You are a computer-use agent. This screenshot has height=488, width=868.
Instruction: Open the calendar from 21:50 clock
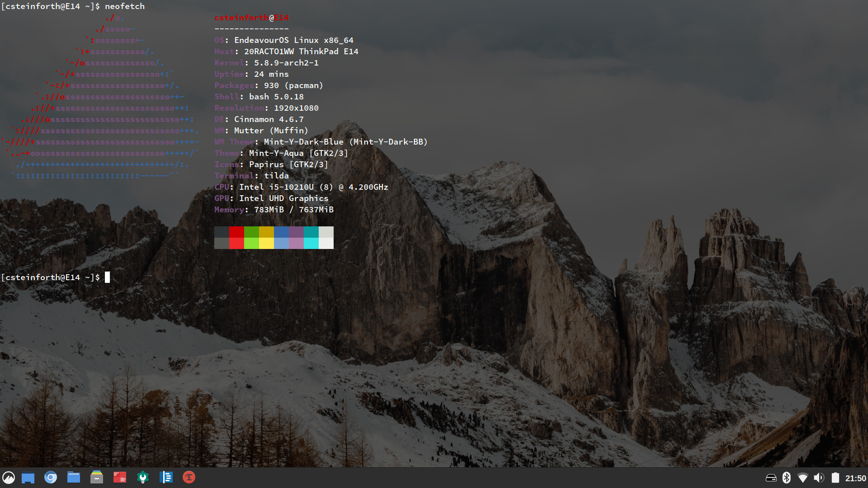pos(855,478)
